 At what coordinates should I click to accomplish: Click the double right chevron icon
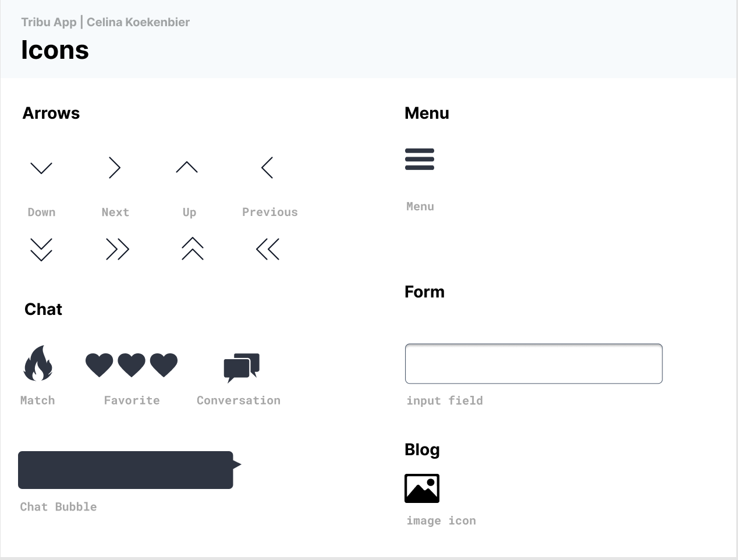(x=118, y=249)
